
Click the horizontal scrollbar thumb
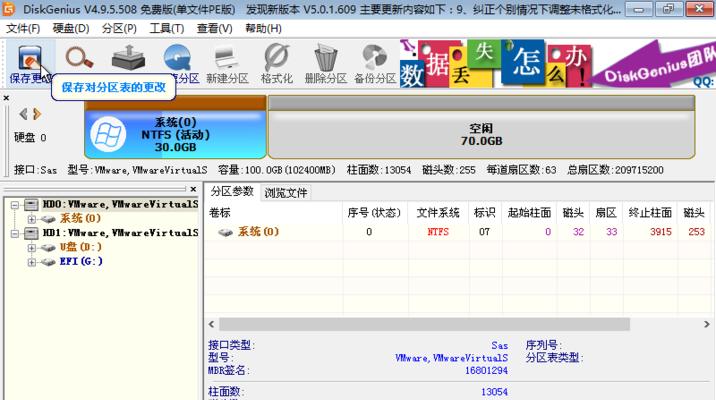tap(425, 324)
